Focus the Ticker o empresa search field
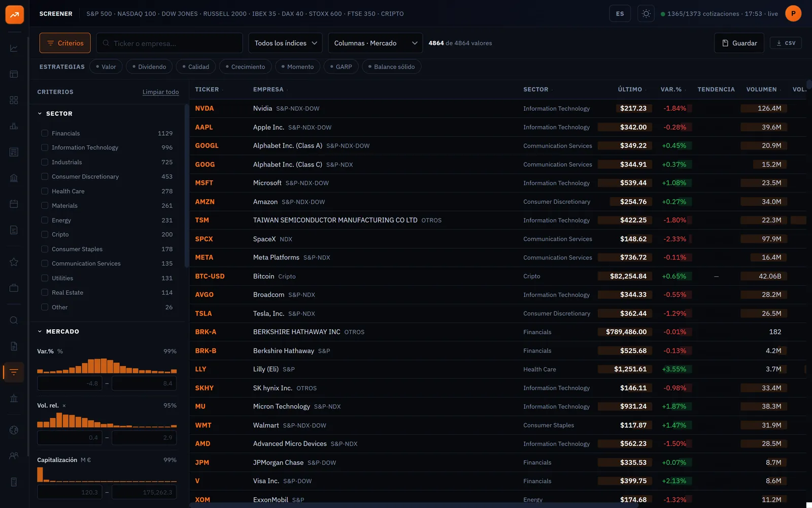This screenshot has height=508, width=812. click(x=170, y=43)
